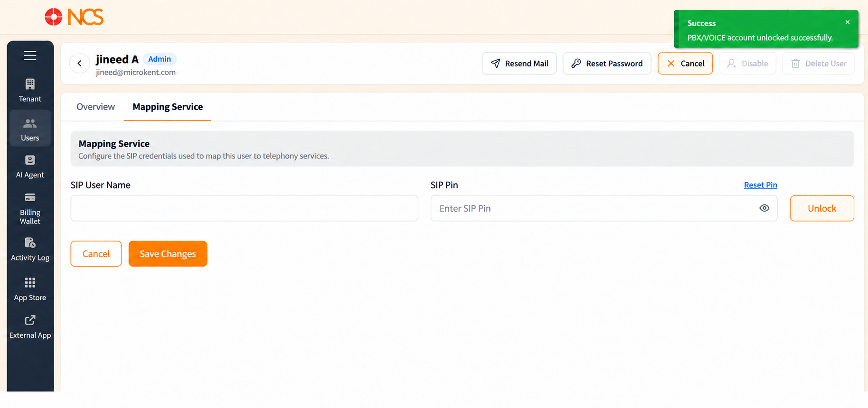868x408 pixels.
Task: Click the user name jineed A
Action: (x=117, y=59)
